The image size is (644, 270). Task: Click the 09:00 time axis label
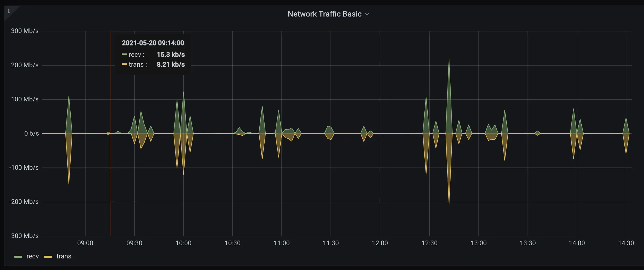point(85,243)
